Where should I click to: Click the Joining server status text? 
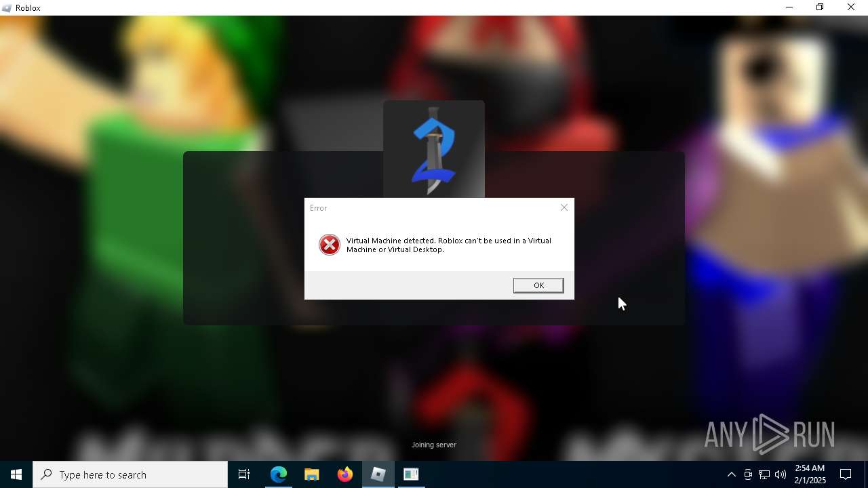click(434, 445)
